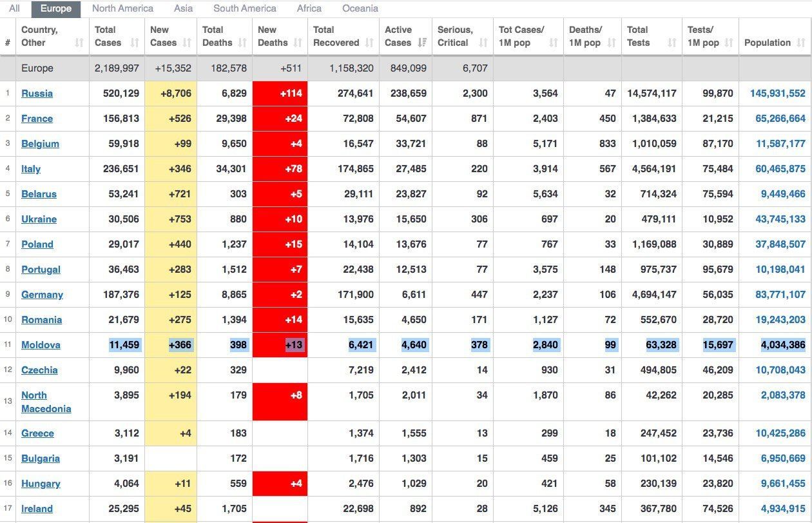
Task: Sort by Serious, Critical column arrows
Action: tap(483, 43)
